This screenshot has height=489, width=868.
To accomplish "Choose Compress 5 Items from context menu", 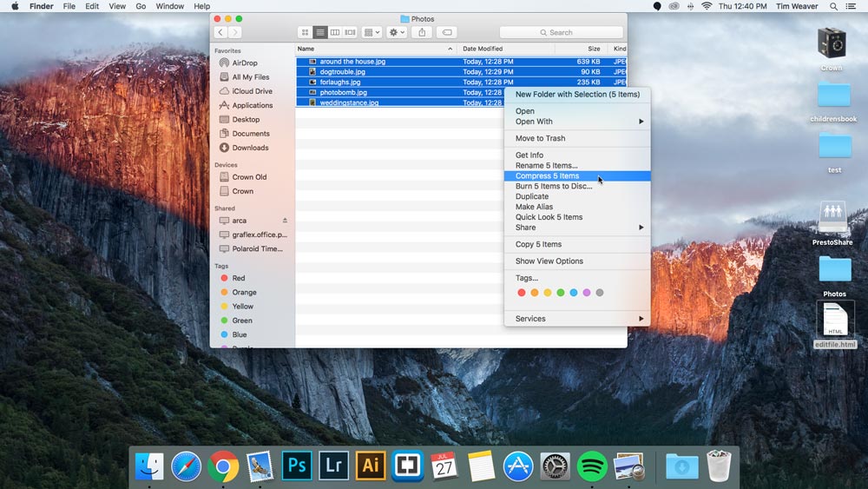I will 547,176.
